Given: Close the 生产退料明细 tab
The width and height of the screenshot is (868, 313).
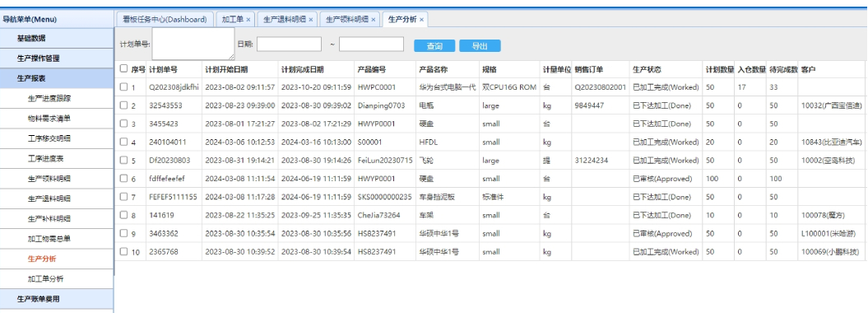Looking at the screenshot, I should [310, 20].
